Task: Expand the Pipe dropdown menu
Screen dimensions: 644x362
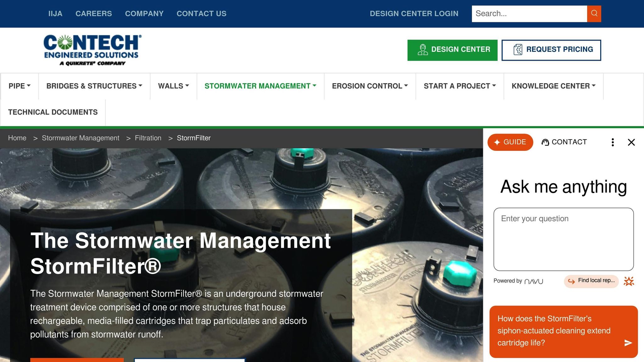Action: click(x=19, y=86)
